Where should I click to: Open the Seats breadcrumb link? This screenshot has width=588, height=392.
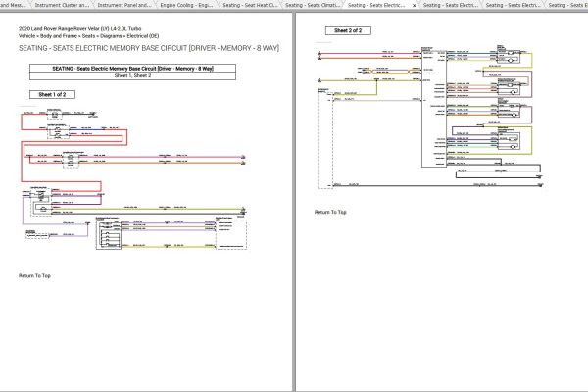pyautogui.click(x=88, y=36)
